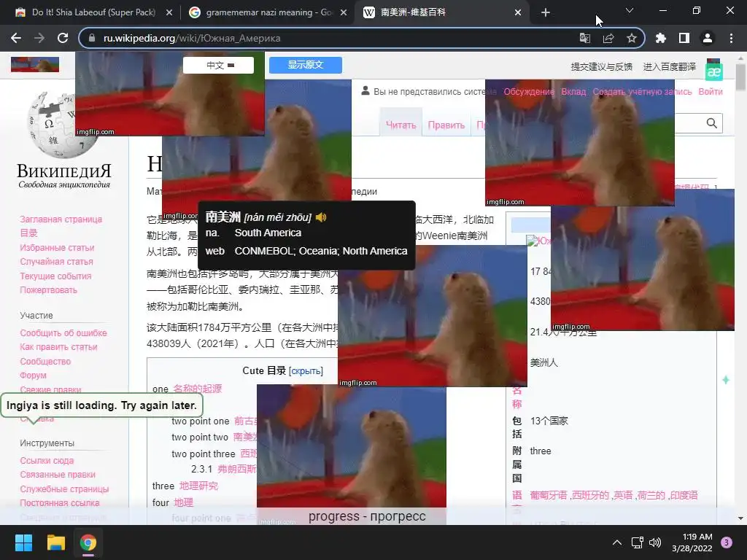Show hidden system tray icons chevron
747x560 pixels.
pyautogui.click(x=617, y=542)
